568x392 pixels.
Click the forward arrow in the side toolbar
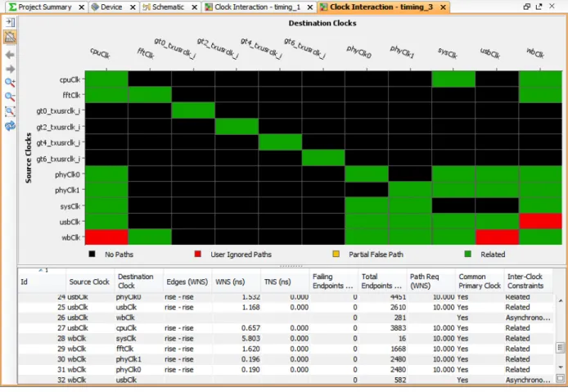tap(10, 69)
